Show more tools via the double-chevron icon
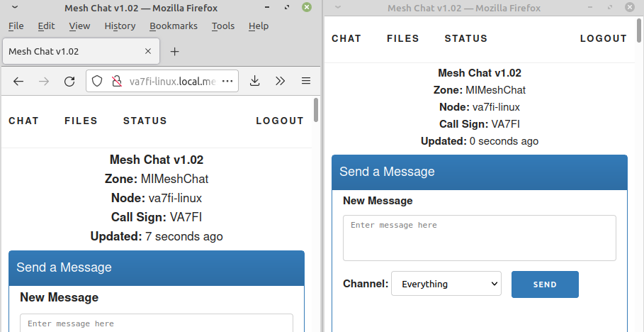The width and height of the screenshot is (644, 332). pyautogui.click(x=281, y=81)
